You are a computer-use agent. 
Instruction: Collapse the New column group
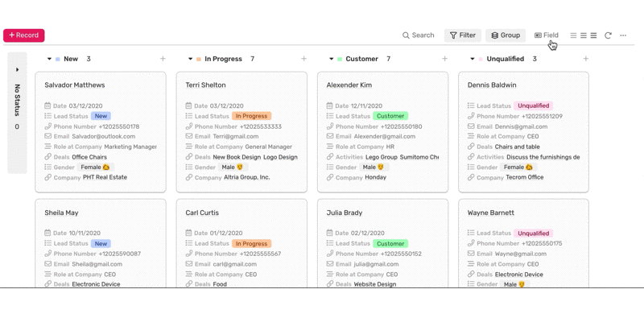(x=49, y=59)
